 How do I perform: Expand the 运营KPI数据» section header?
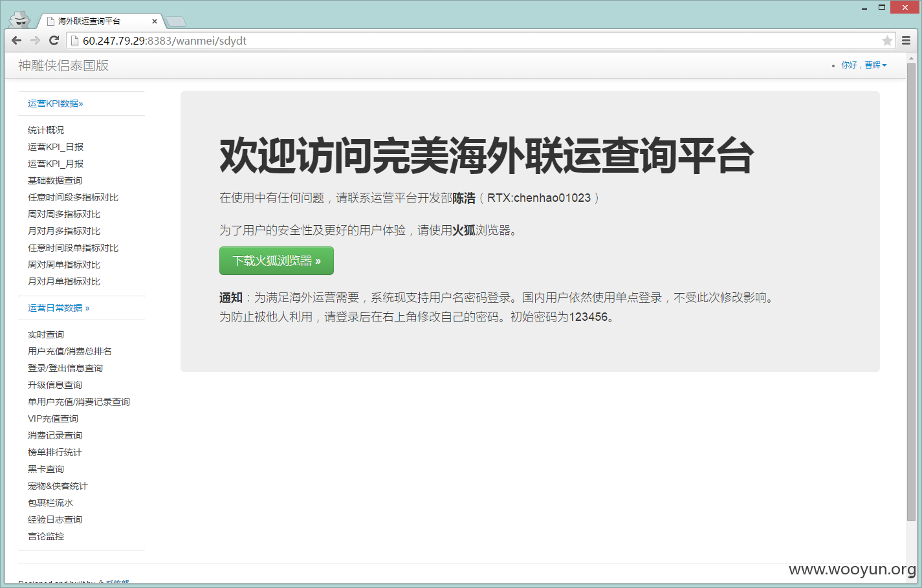tap(55, 103)
